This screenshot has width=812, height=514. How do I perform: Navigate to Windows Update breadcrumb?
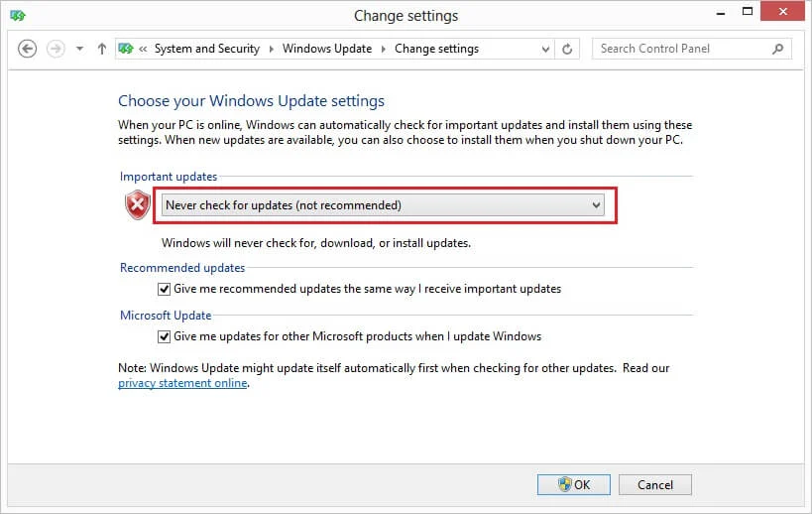[327, 49]
